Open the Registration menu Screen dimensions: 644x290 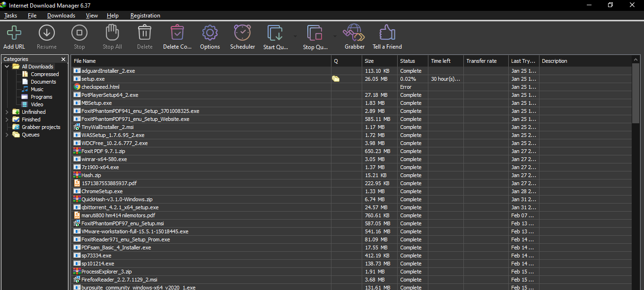(x=145, y=16)
